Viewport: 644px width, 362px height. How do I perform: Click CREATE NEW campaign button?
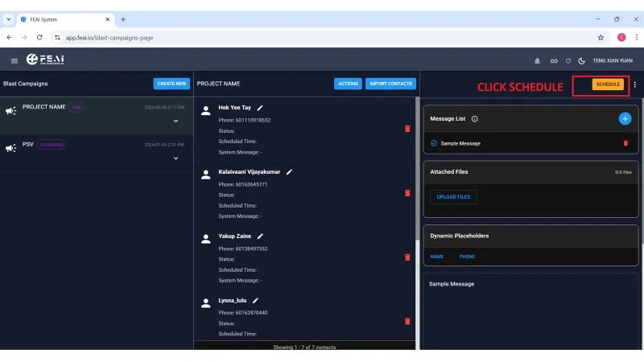(x=171, y=84)
